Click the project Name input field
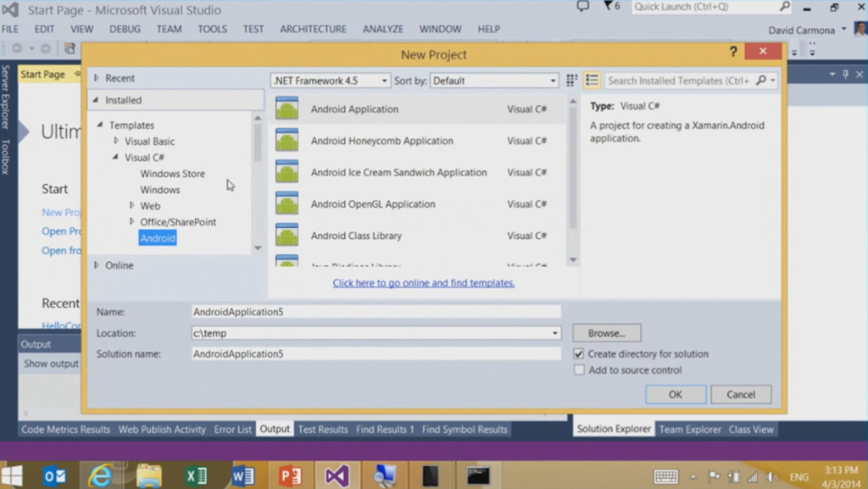The height and width of the screenshot is (489, 868). click(x=376, y=311)
